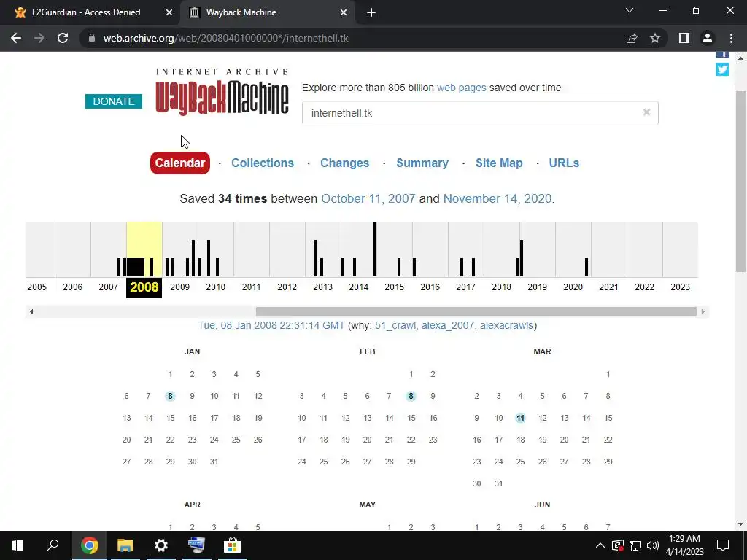The image size is (747, 560).
Task: Click the browser forward arrow
Action: pyautogui.click(x=39, y=38)
